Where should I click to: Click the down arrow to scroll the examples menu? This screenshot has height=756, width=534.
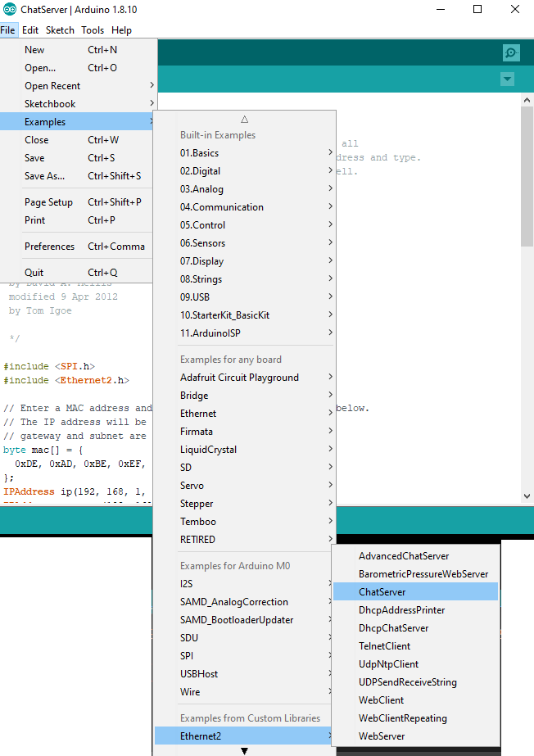coord(244,751)
